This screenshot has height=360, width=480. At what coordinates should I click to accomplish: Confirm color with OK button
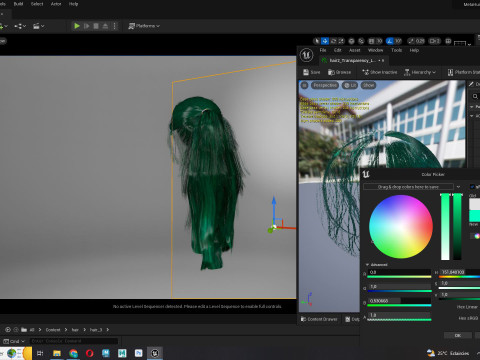tap(458, 335)
